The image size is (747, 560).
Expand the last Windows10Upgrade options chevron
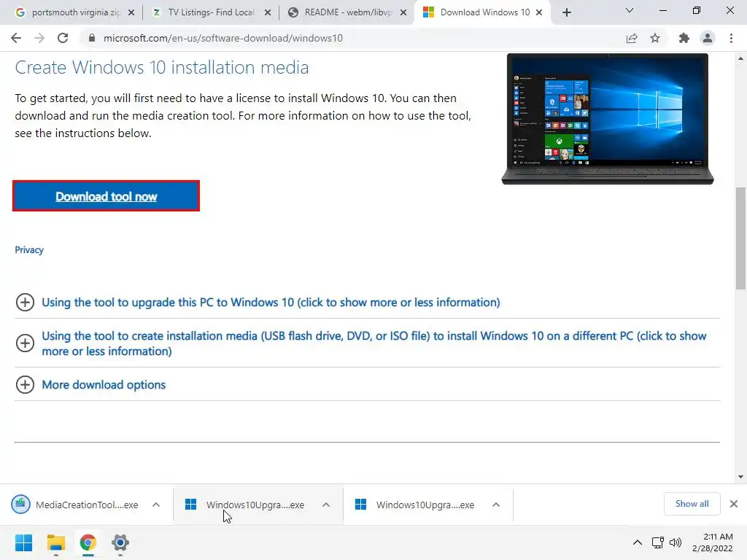pyautogui.click(x=496, y=505)
